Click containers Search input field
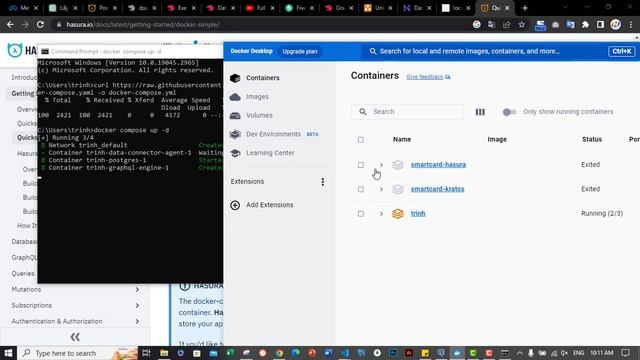 [x=407, y=112]
